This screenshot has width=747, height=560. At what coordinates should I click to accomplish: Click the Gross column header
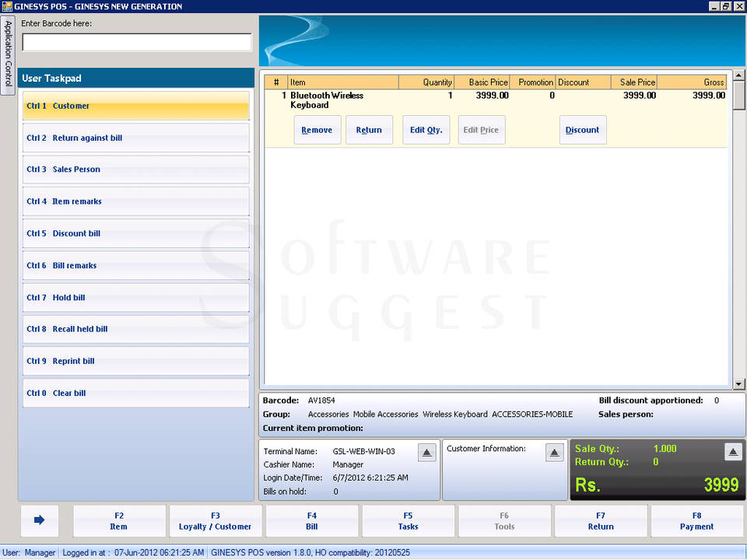point(692,82)
